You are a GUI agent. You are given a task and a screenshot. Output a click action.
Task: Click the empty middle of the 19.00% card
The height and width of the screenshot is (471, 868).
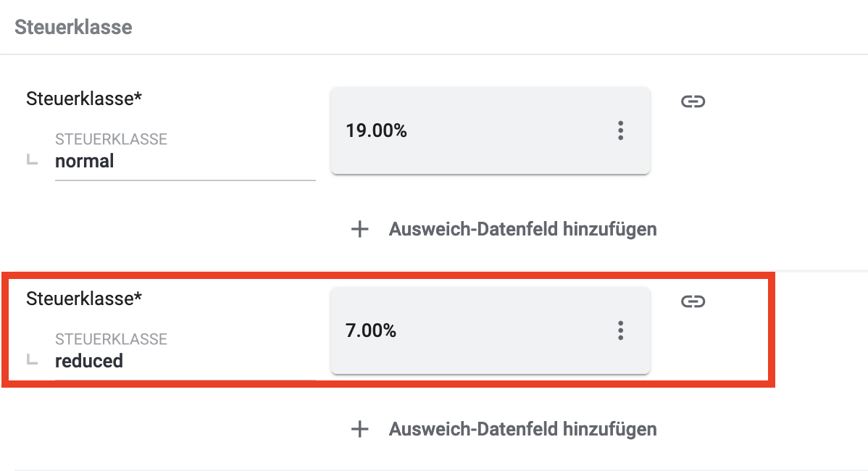point(507,131)
